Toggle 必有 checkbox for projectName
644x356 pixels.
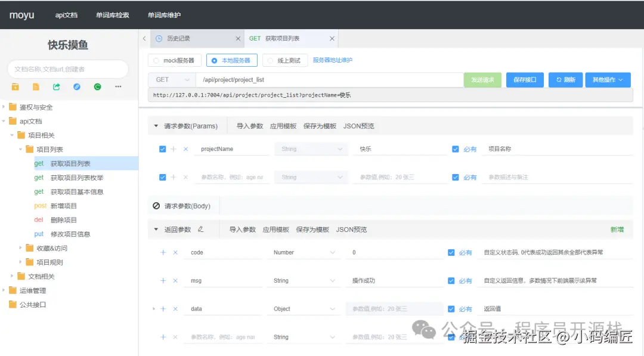(455, 149)
